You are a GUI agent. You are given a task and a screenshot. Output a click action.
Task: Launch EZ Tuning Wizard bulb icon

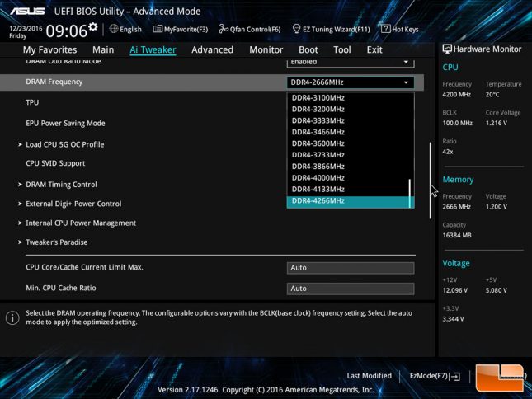pos(296,29)
